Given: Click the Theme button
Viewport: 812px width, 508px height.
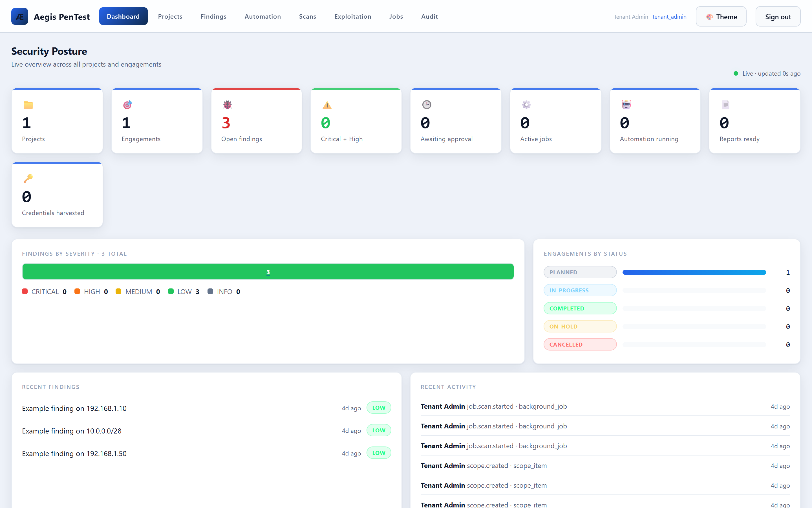Looking at the screenshot, I should [x=721, y=16].
